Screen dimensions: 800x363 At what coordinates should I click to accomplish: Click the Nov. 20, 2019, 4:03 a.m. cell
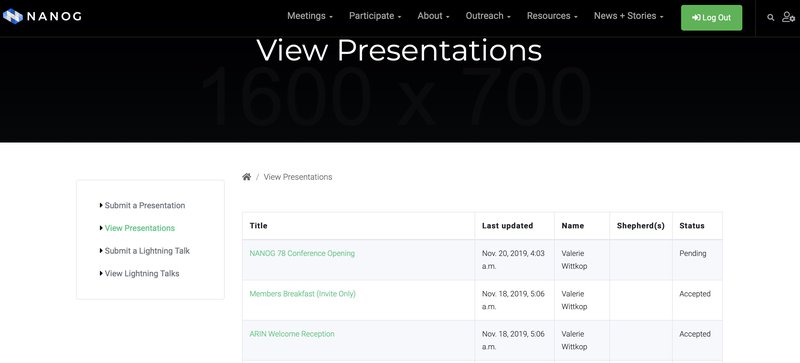click(x=513, y=260)
